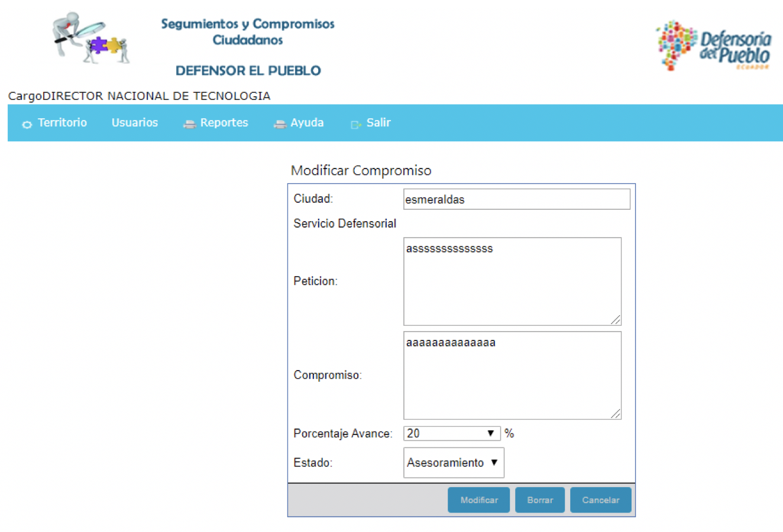Click the magnifying glass puzzle logo

pos(90,38)
